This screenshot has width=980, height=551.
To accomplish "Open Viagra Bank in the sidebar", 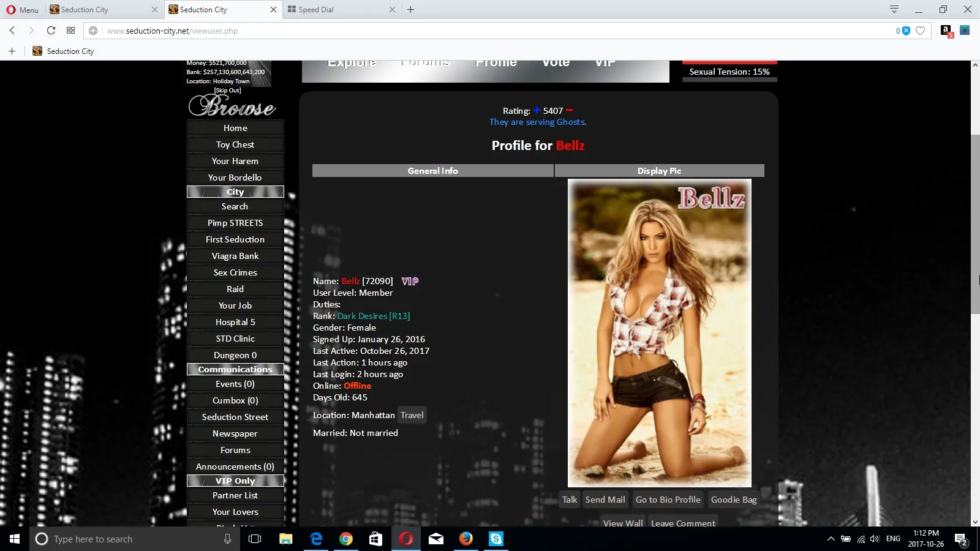I will pos(235,256).
